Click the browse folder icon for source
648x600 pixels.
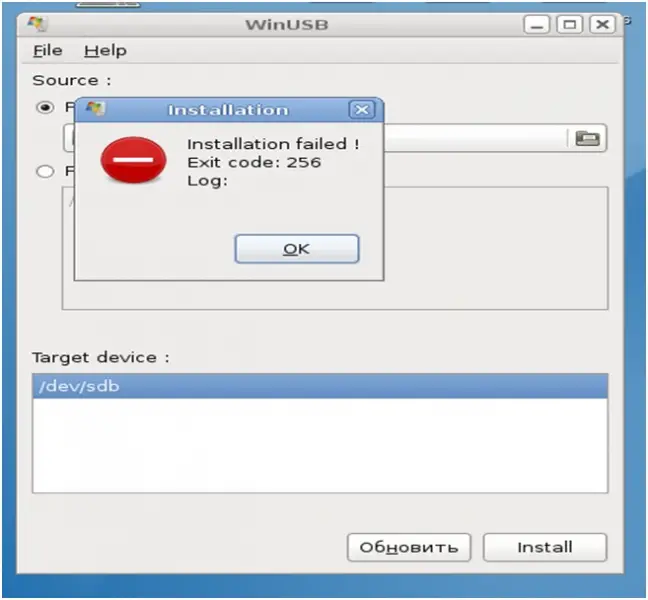(x=587, y=138)
